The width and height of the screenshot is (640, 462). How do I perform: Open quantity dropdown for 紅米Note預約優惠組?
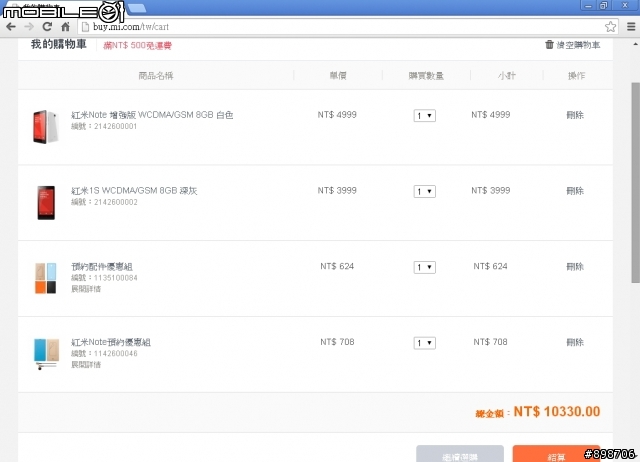pyautogui.click(x=424, y=343)
